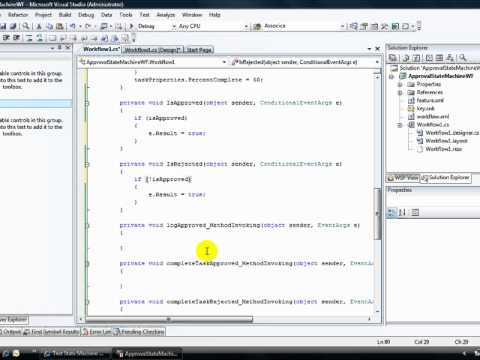
Task: Collapse the Workflow1.cs tree node
Action: (x=400, y=125)
